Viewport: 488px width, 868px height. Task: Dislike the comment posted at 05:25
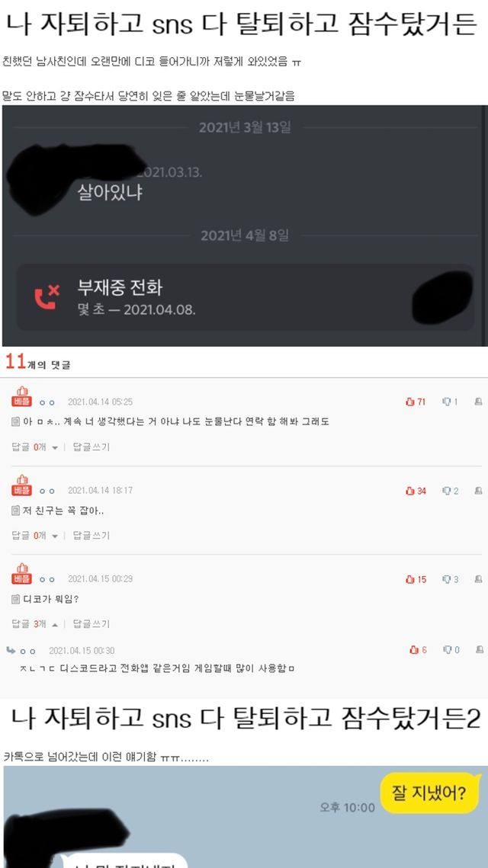point(450,402)
